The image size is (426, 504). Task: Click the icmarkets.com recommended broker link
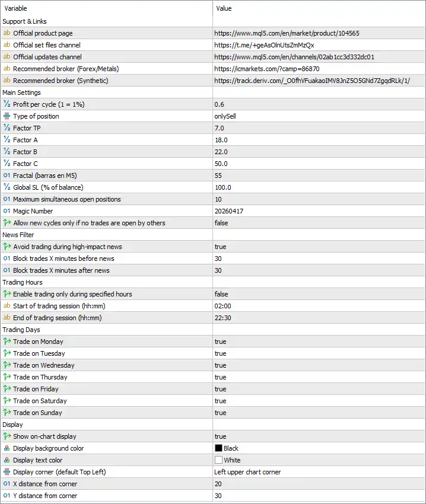(x=267, y=69)
